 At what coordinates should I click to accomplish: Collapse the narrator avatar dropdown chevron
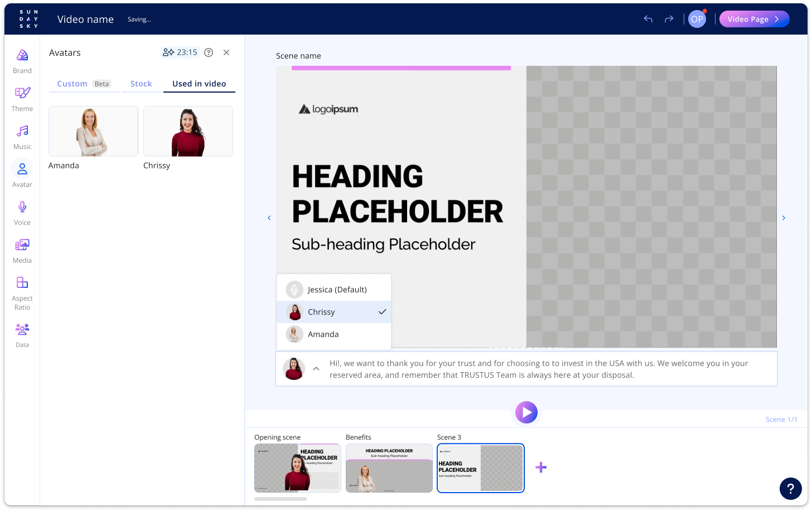(316, 369)
